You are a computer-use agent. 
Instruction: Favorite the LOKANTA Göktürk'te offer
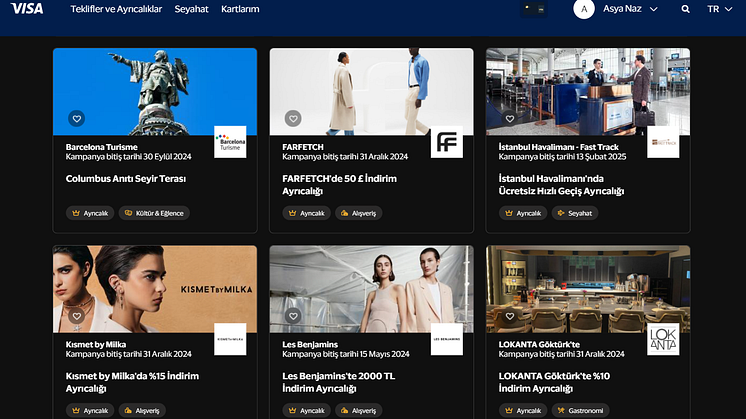point(510,316)
